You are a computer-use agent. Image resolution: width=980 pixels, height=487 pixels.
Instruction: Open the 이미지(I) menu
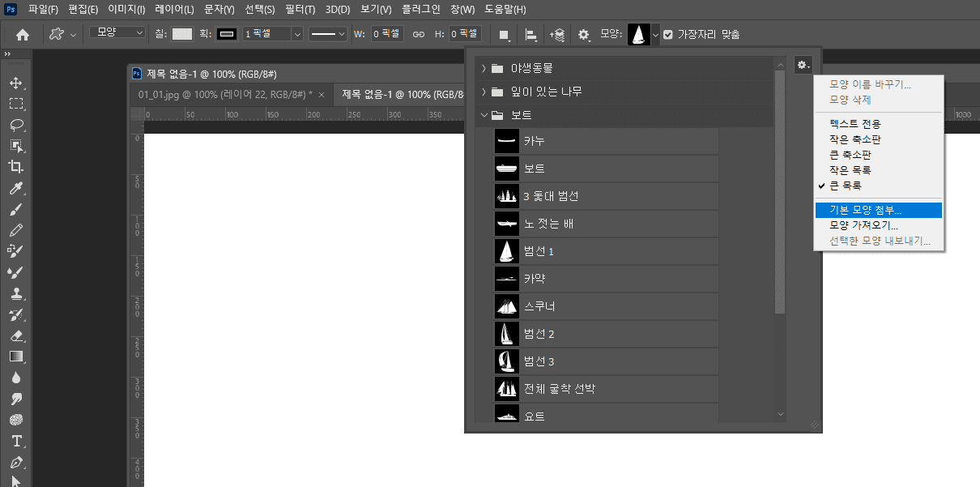pos(126,10)
